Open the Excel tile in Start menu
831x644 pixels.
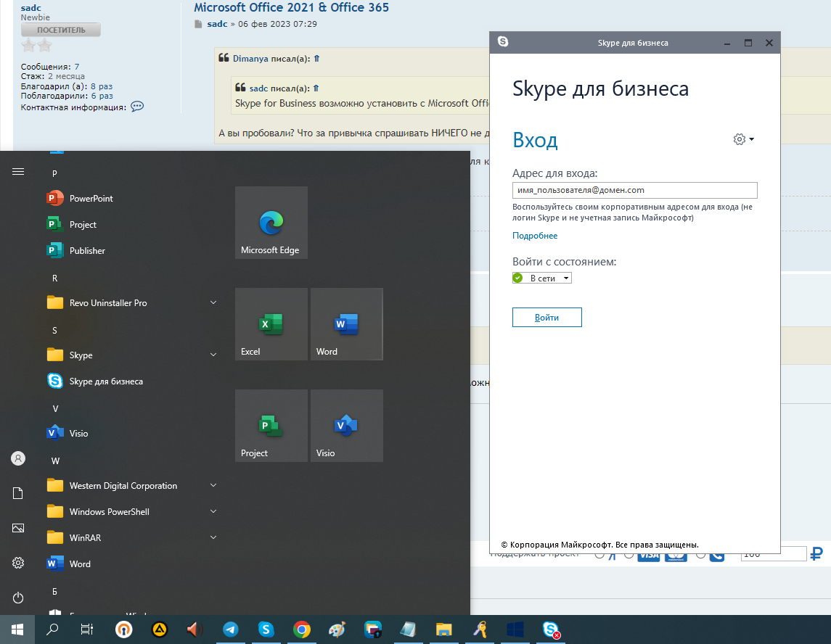click(x=271, y=324)
